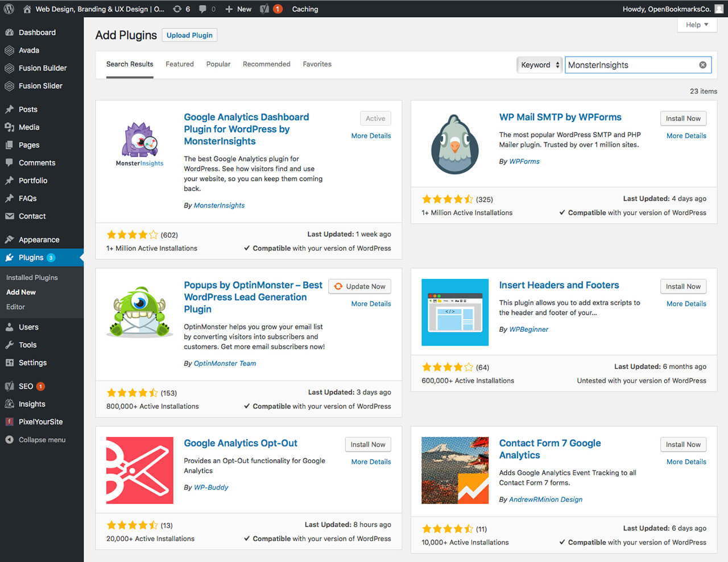Switch to the Popular tab

(218, 64)
